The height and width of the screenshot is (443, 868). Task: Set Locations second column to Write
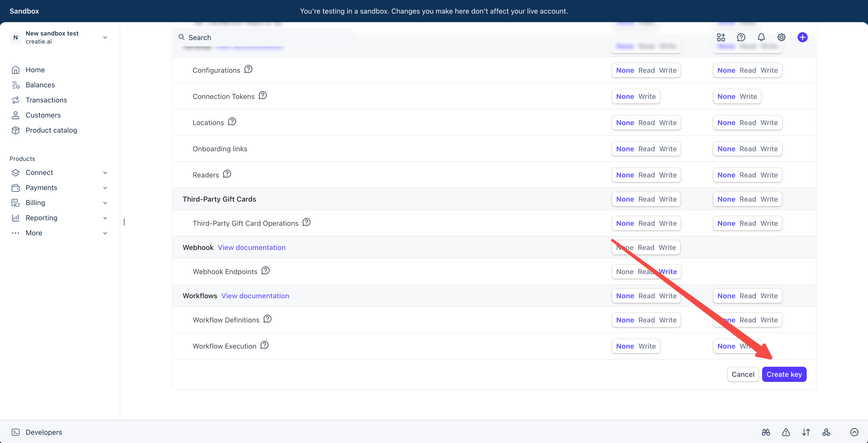[769, 123]
